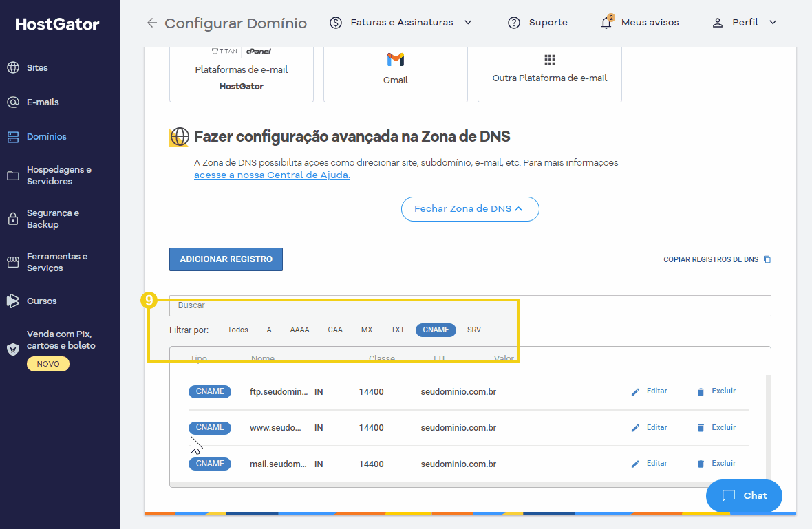
Task: Go back using the left arrow
Action: [151, 23]
